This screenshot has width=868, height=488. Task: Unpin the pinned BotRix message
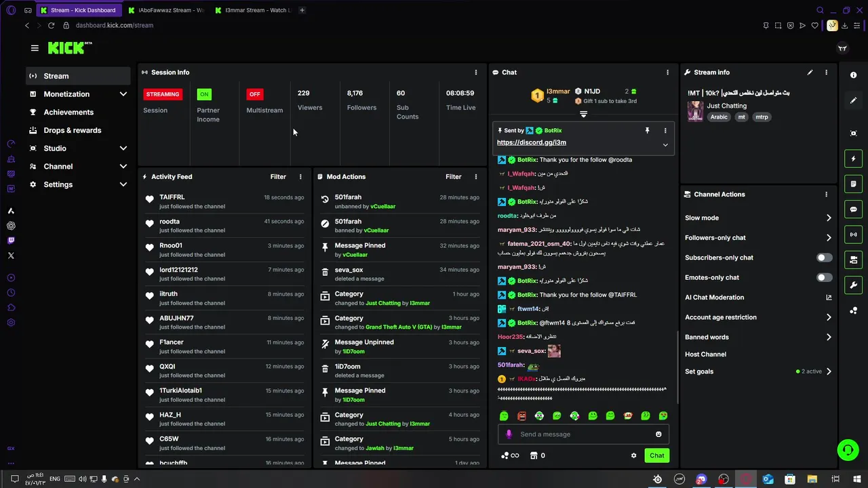[647, 130]
